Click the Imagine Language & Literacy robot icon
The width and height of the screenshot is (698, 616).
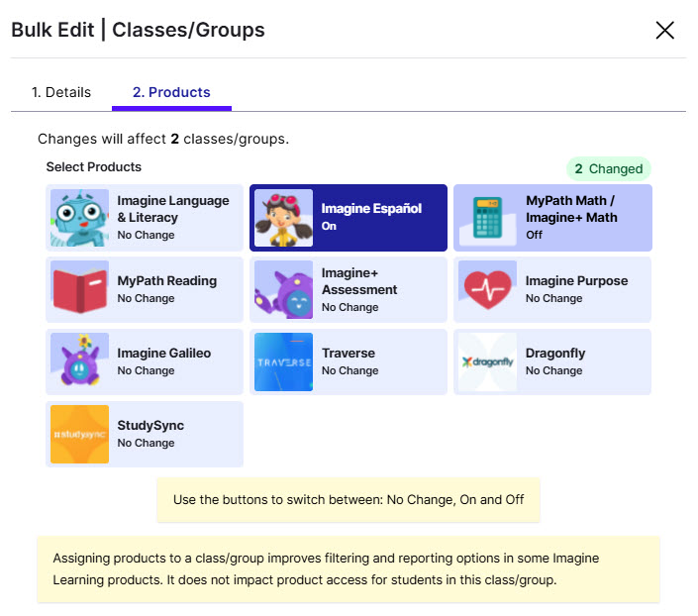click(79, 218)
